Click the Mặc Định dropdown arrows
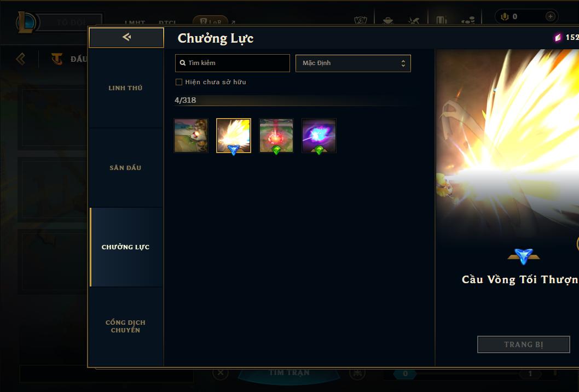The height and width of the screenshot is (392, 579). click(403, 63)
